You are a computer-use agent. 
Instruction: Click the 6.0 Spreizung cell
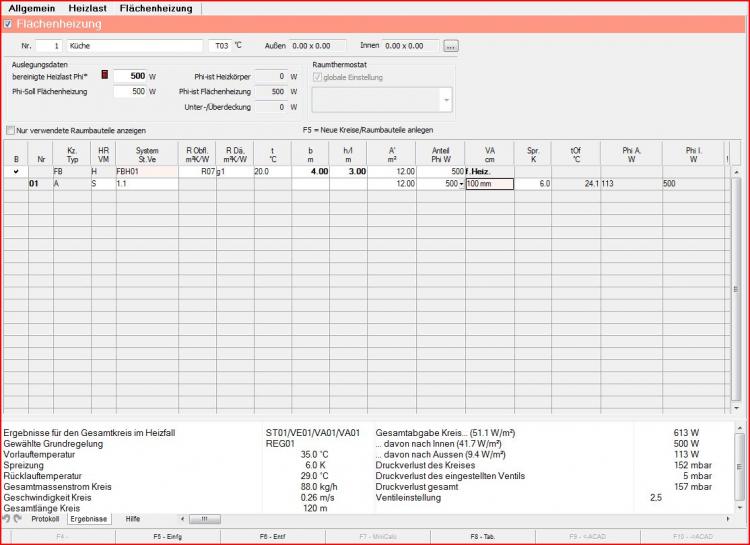click(x=533, y=184)
